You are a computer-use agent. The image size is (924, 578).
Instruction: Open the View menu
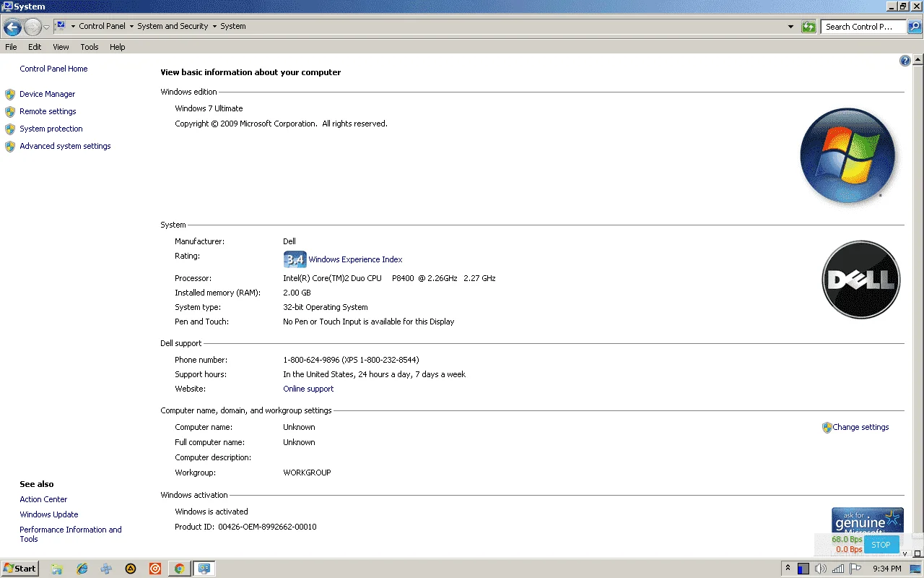point(61,47)
